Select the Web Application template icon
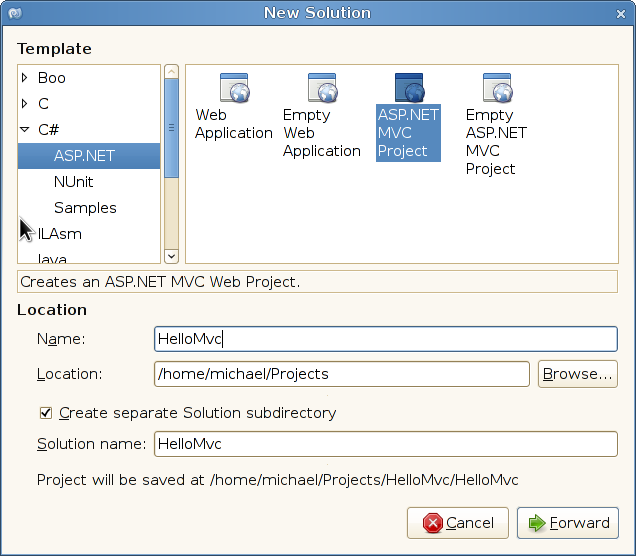This screenshot has width=636, height=556. coord(234,88)
